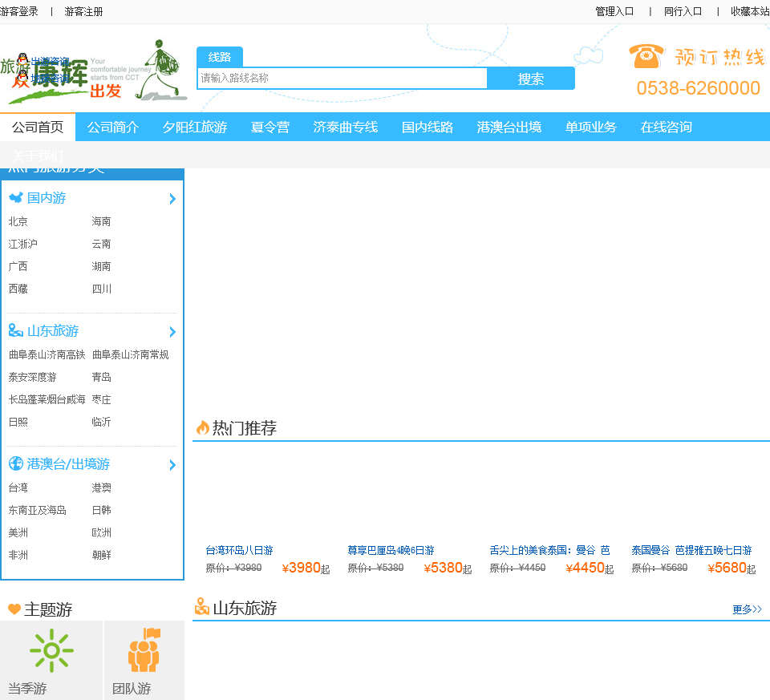Select 日韩 destination

click(x=101, y=510)
